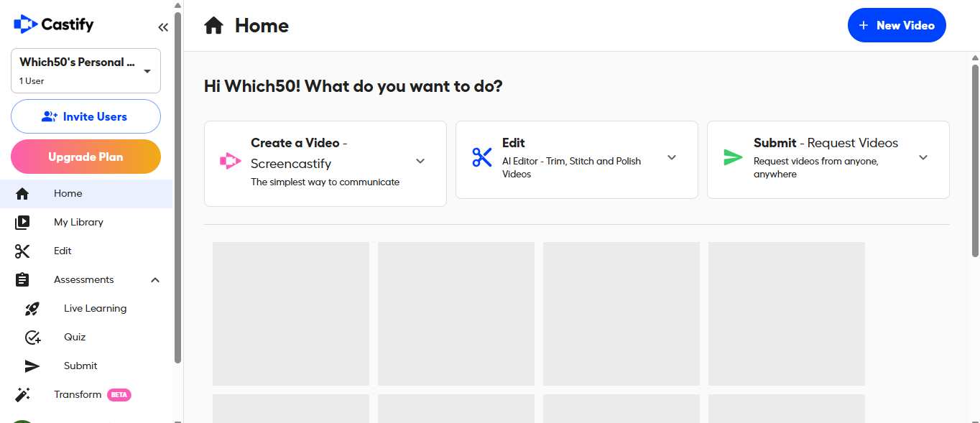Click the Invite Users button
The width and height of the screenshot is (980, 423).
[85, 116]
